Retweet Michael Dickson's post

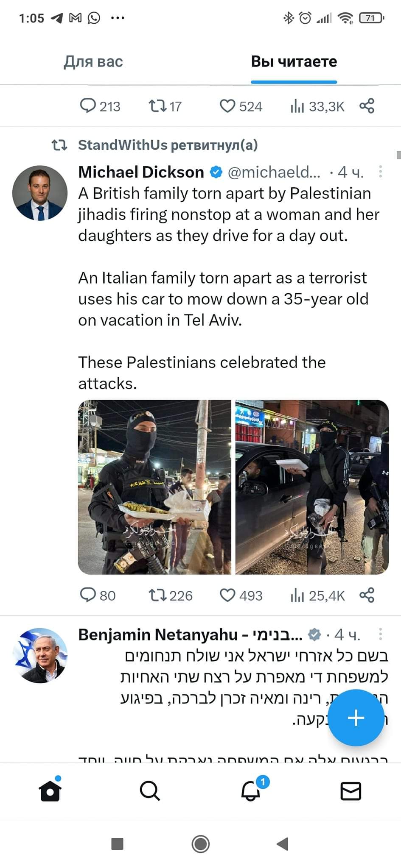[157, 595]
